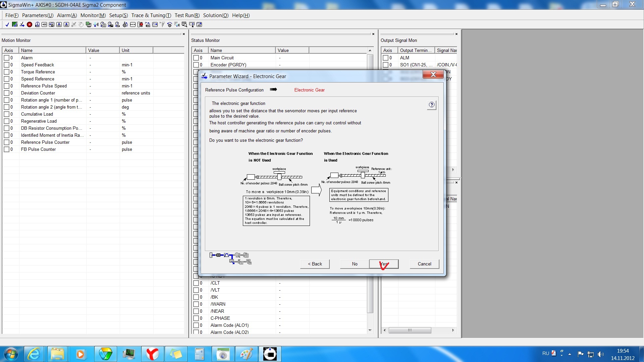Screen dimensions: 644x362
Task: Click the red alarm circle toolbar icon
Action: coord(30,24)
